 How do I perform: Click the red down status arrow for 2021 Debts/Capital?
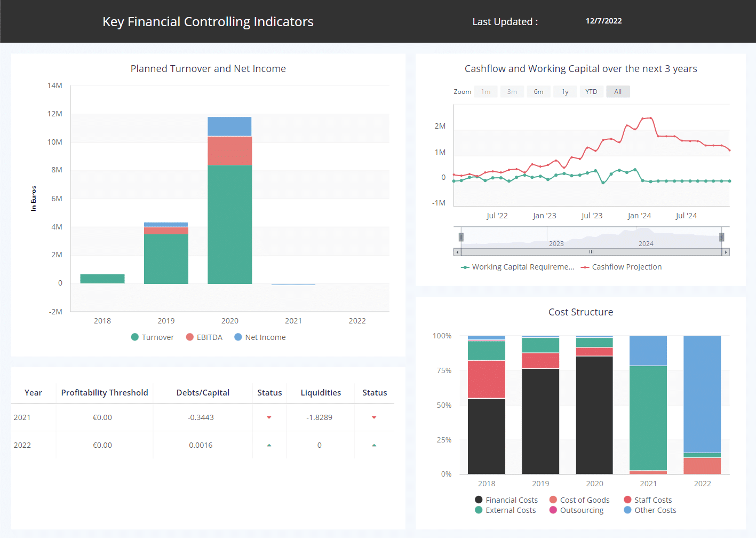(269, 417)
